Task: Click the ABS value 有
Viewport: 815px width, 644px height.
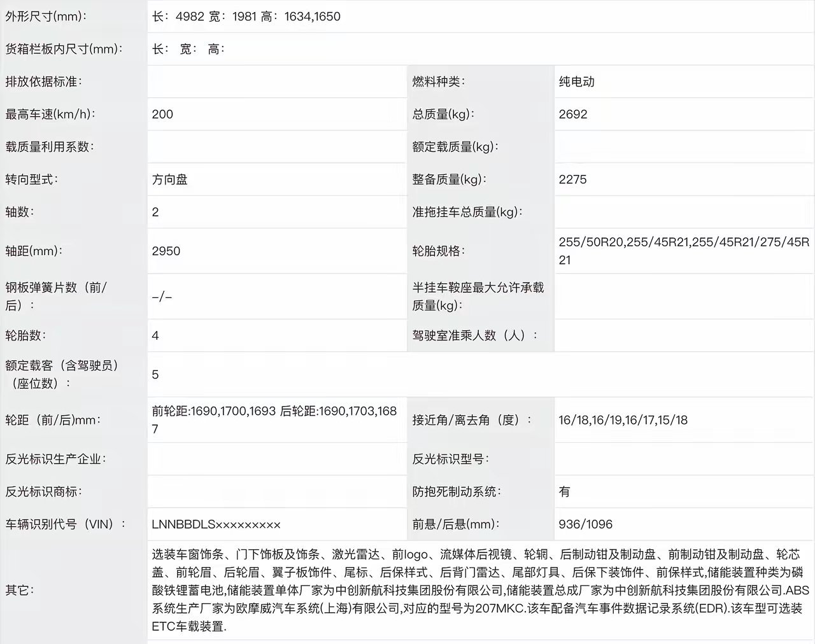Action: [x=565, y=491]
